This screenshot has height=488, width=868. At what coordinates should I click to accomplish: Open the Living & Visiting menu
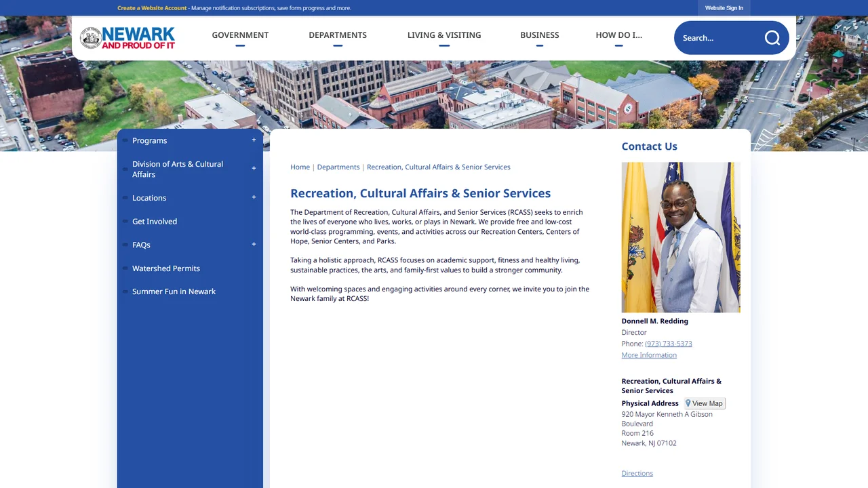click(x=444, y=35)
